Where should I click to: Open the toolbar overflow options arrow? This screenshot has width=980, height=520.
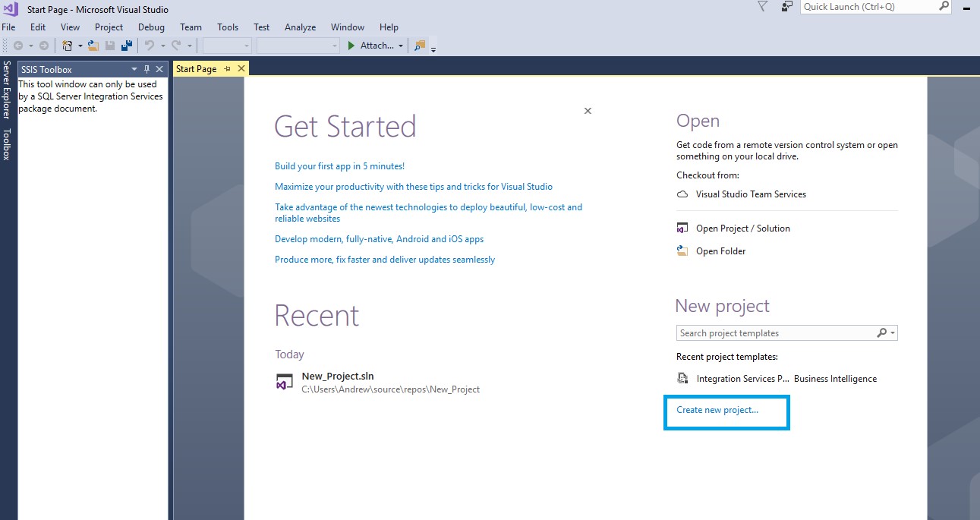(x=433, y=49)
